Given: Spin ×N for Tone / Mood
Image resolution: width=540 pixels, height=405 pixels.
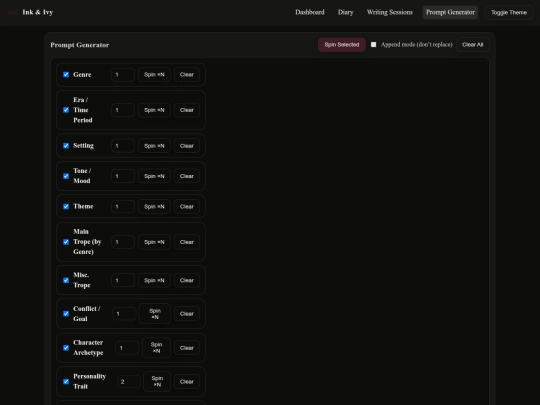Looking at the screenshot, I should pyautogui.click(x=154, y=176).
